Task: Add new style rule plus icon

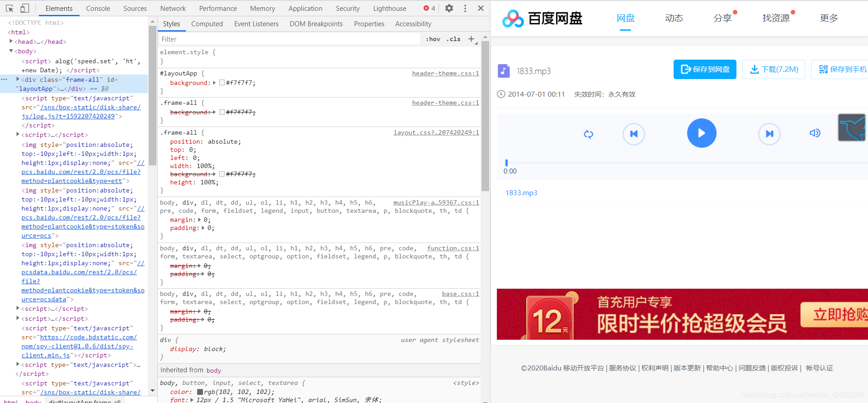Action: point(472,39)
